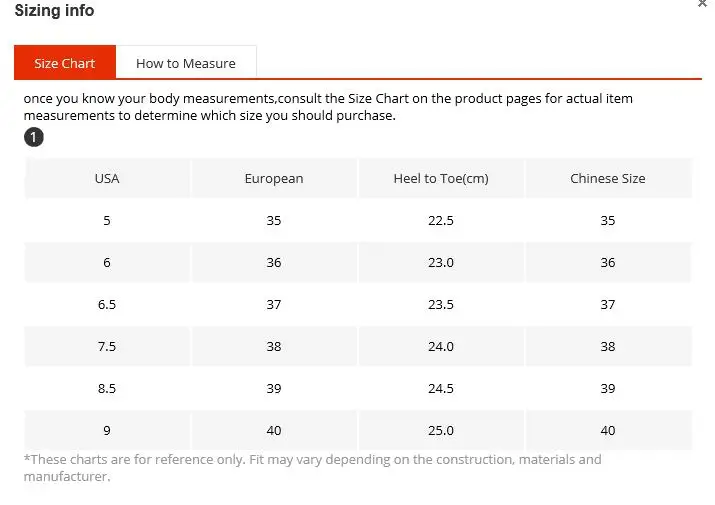Image resolution: width=715 pixels, height=505 pixels.
Task: Click the reference-only disclaimer text
Action: click(312, 468)
